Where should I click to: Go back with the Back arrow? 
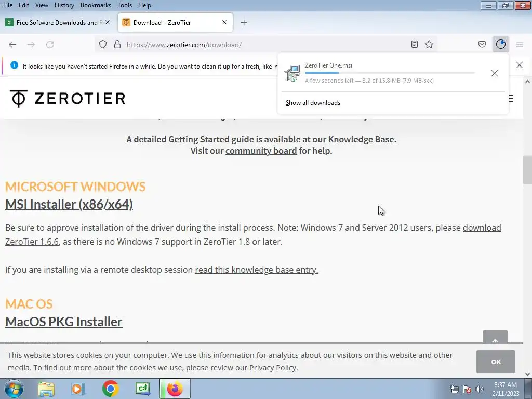coord(12,45)
